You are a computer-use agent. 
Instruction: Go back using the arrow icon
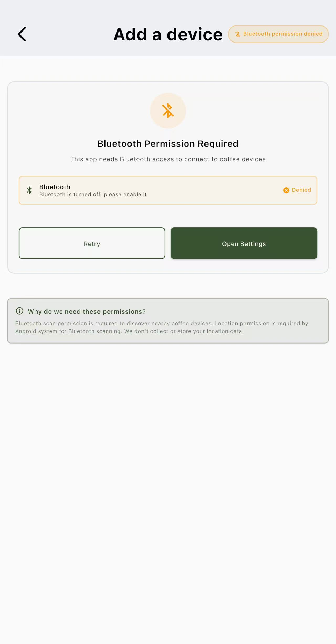pyautogui.click(x=22, y=34)
